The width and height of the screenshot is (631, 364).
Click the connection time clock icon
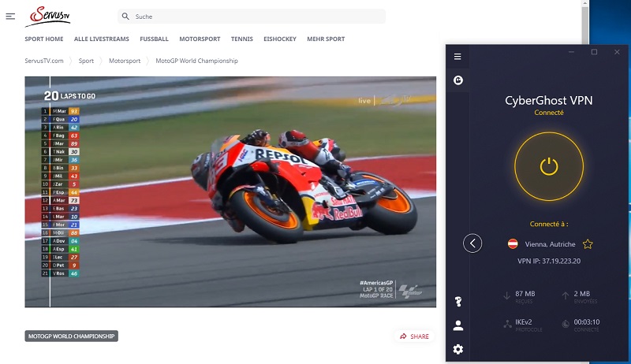click(566, 324)
